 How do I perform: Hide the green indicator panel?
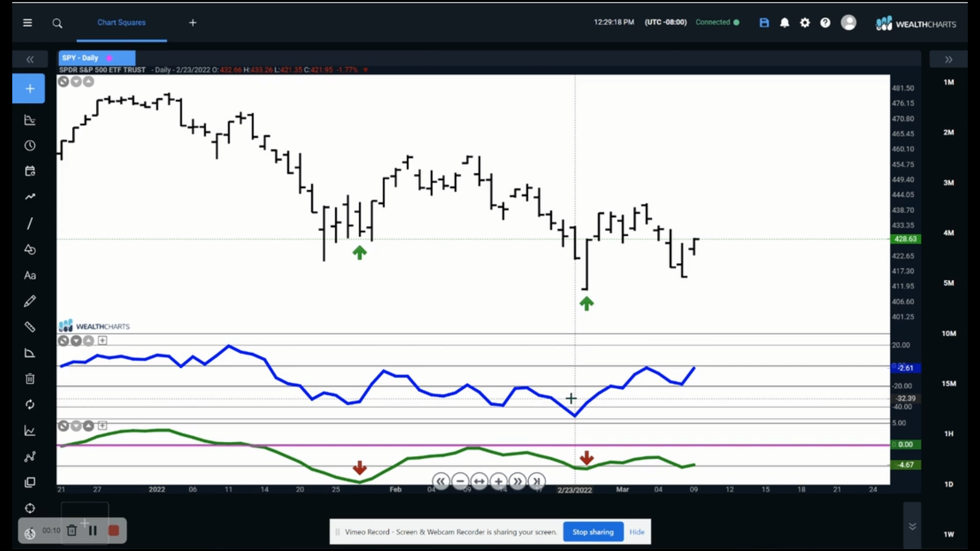(x=63, y=425)
